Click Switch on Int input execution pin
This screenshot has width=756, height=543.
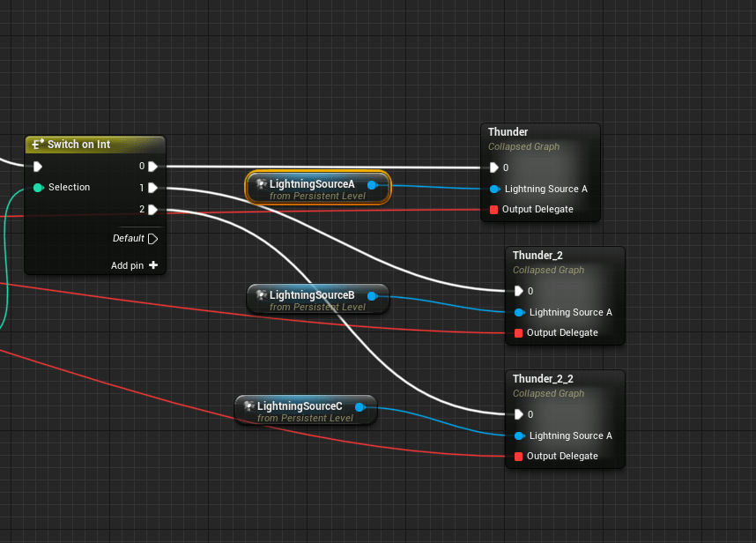pyautogui.click(x=37, y=167)
